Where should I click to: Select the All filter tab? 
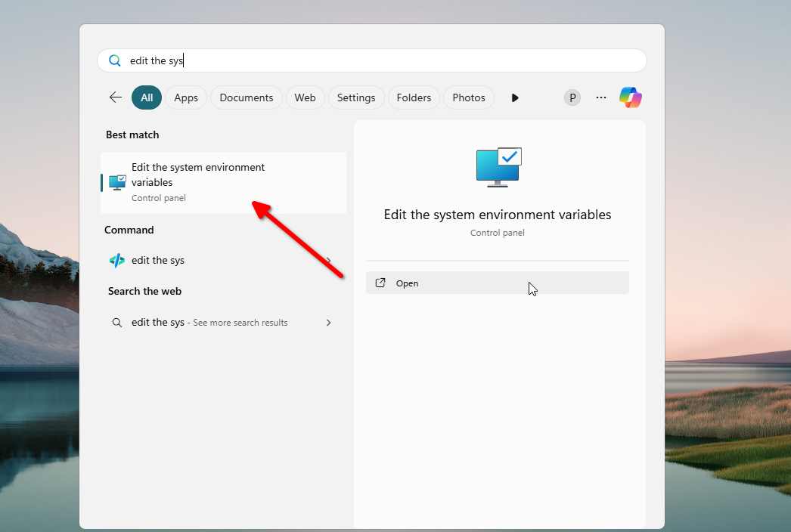click(x=147, y=97)
